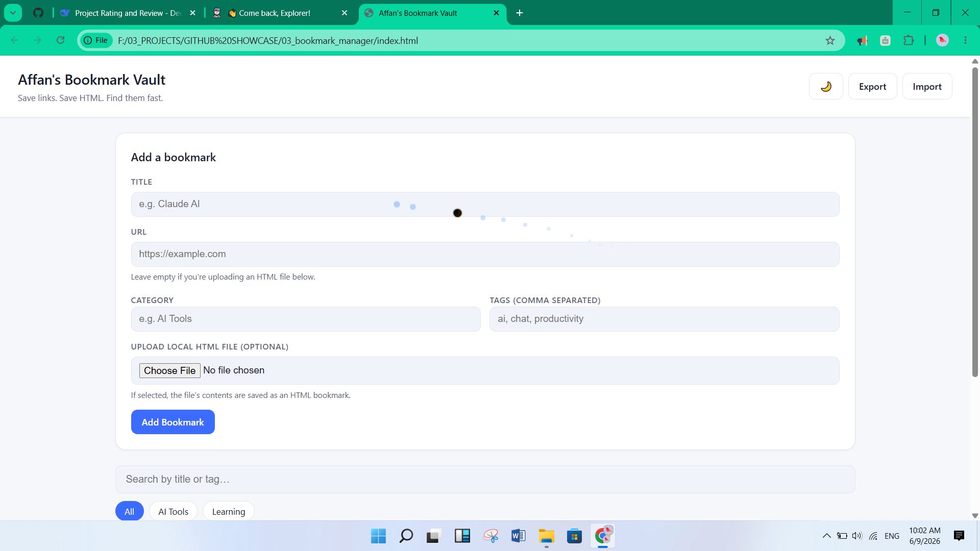
Task: Focus the Title input field
Action: click(x=485, y=204)
